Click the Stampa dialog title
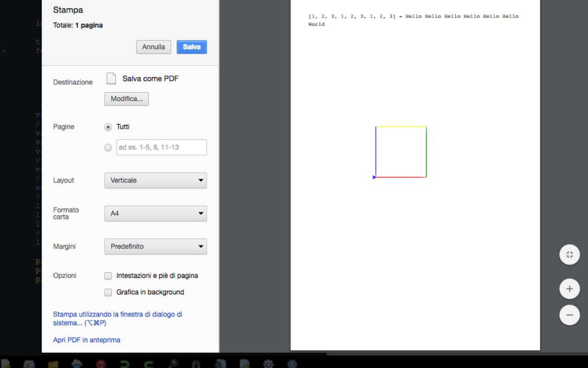This screenshot has width=588, height=368. [68, 10]
